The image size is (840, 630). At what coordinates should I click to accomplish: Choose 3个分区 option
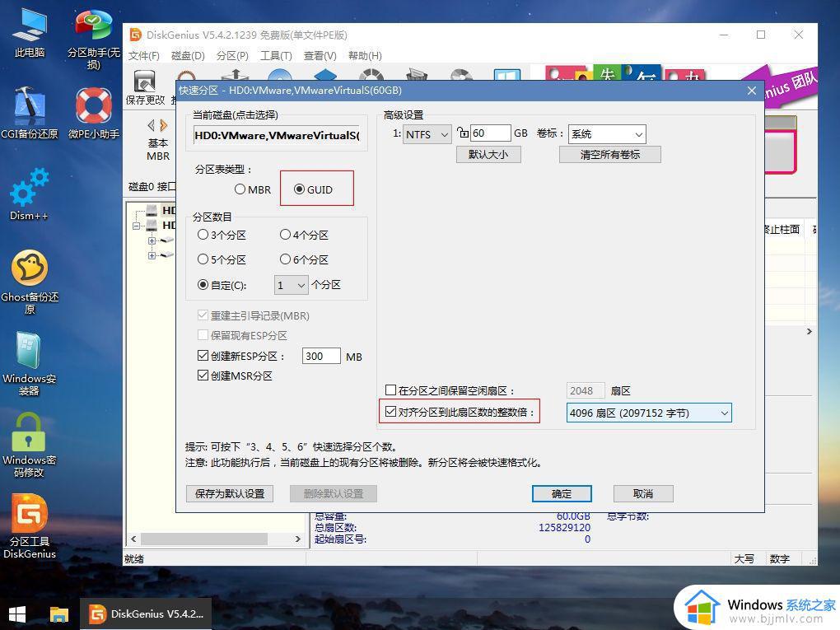tap(222, 235)
